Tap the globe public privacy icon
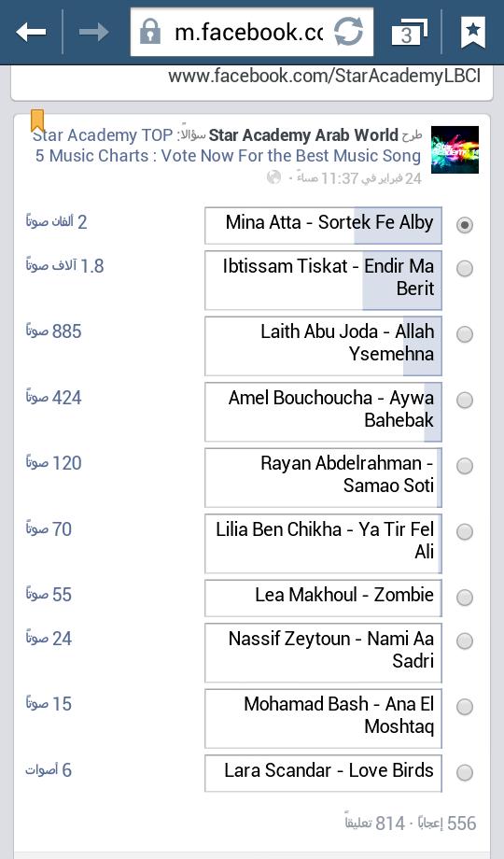Screen dimensions: 504x859 pos(273,177)
